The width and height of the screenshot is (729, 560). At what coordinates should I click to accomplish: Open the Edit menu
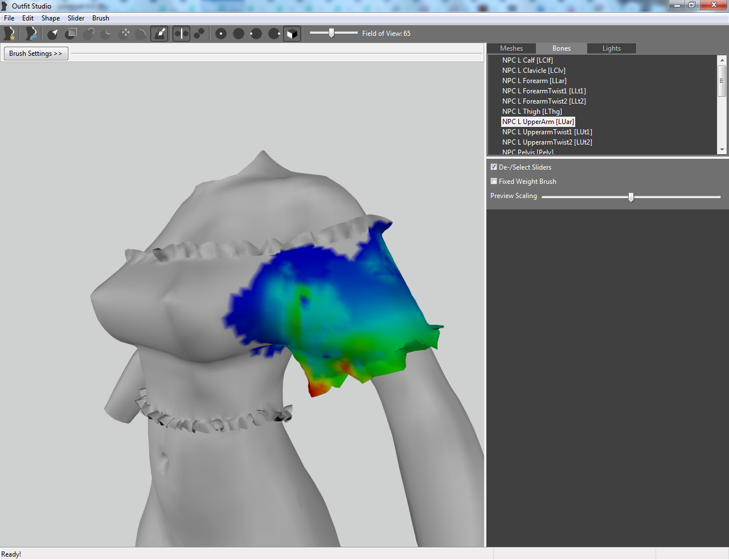28,18
